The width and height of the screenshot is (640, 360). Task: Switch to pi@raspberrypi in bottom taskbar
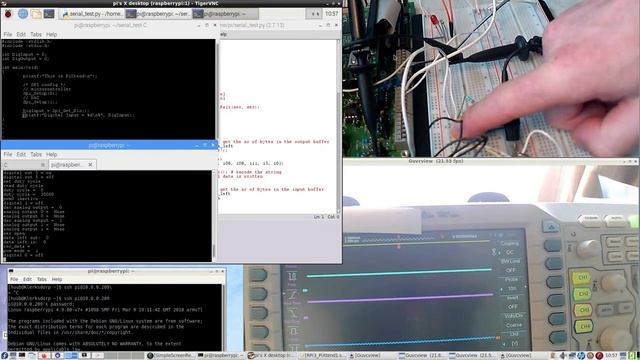coord(221,356)
